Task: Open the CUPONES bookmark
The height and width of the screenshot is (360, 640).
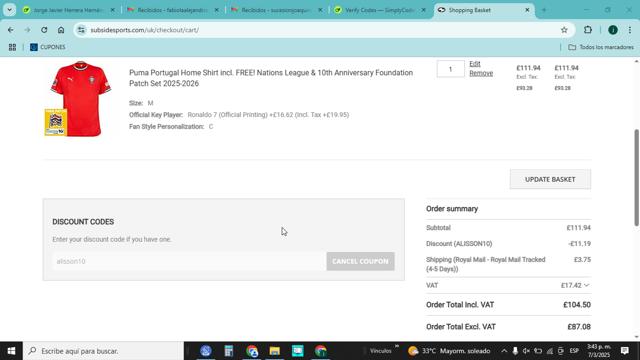Action: pyautogui.click(x=48, y=47)
